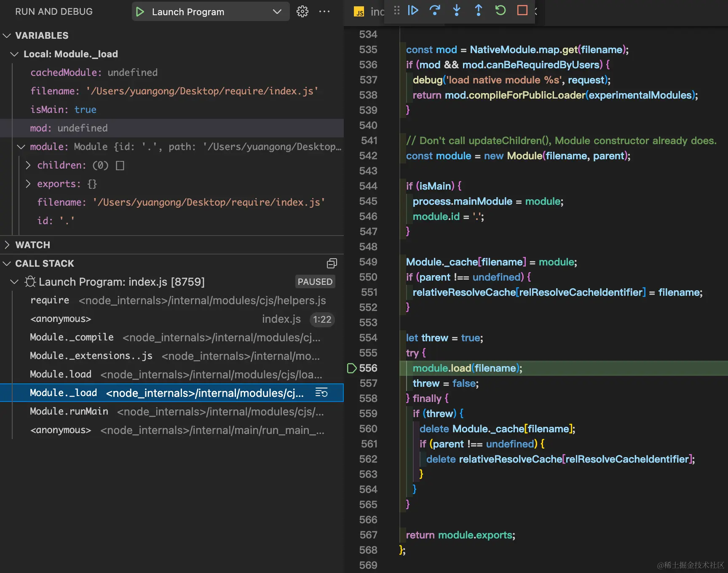Select anonymous run_main stack frame
Viewport: 728px width, 573px height.
tap(172, 430)
